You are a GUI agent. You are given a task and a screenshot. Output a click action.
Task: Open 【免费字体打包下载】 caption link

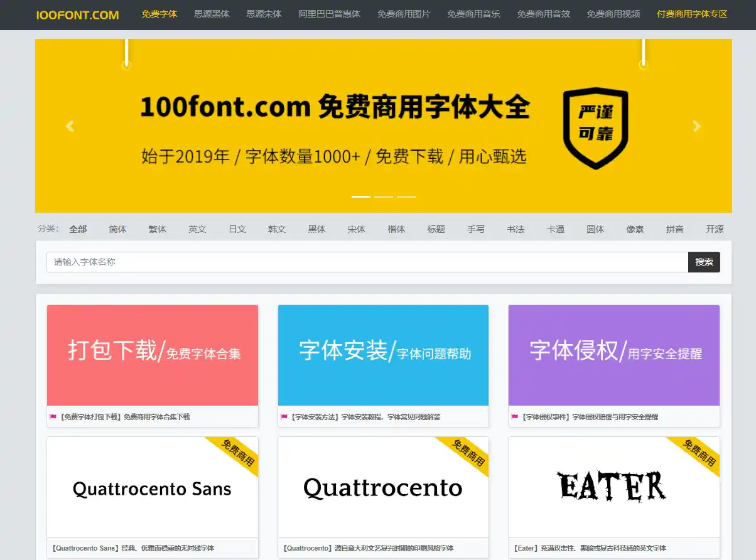124,417
